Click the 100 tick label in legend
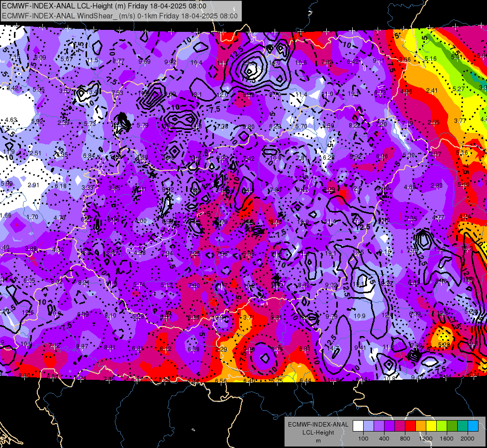The width and height of the screenshot is (487, 448). point(363,439)
